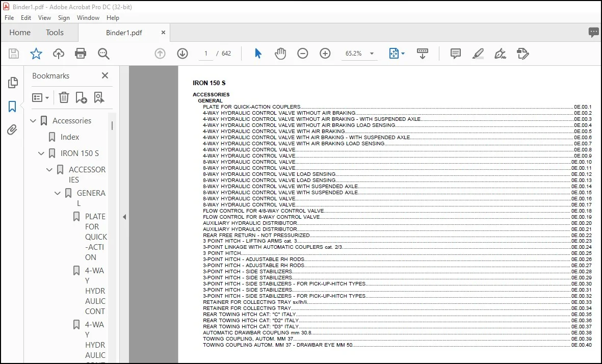Viewport: 602px width, 364px height.
Task: Switch to the Home tab
Action: click(x=20, y=33)
